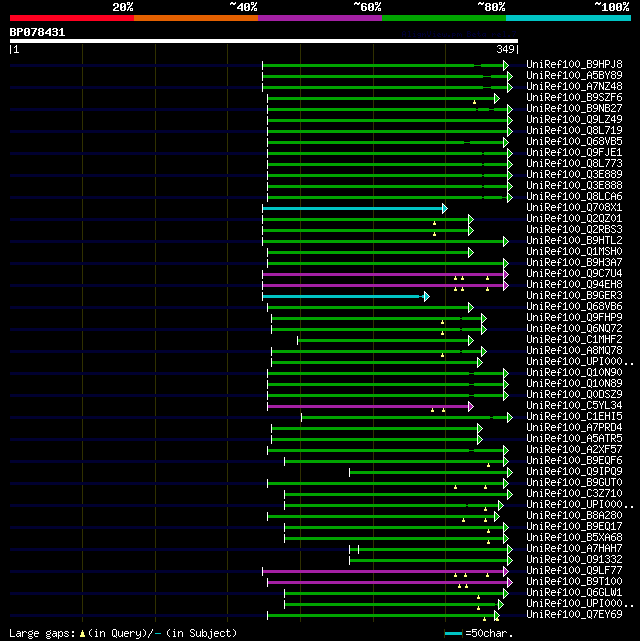This screenshot has height=641, width=640.
Task: Click the 349 end position marker
Action: pos(505,49)
